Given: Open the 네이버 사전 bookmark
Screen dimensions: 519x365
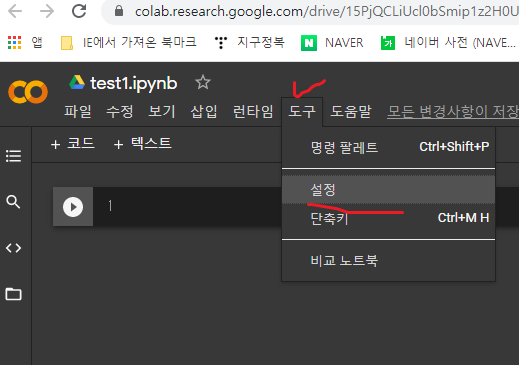Looking at the screenshot, I should point(449,43).
